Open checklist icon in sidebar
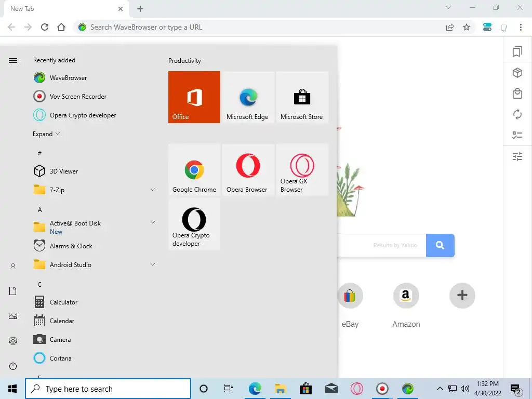 [x=517, y=135]
